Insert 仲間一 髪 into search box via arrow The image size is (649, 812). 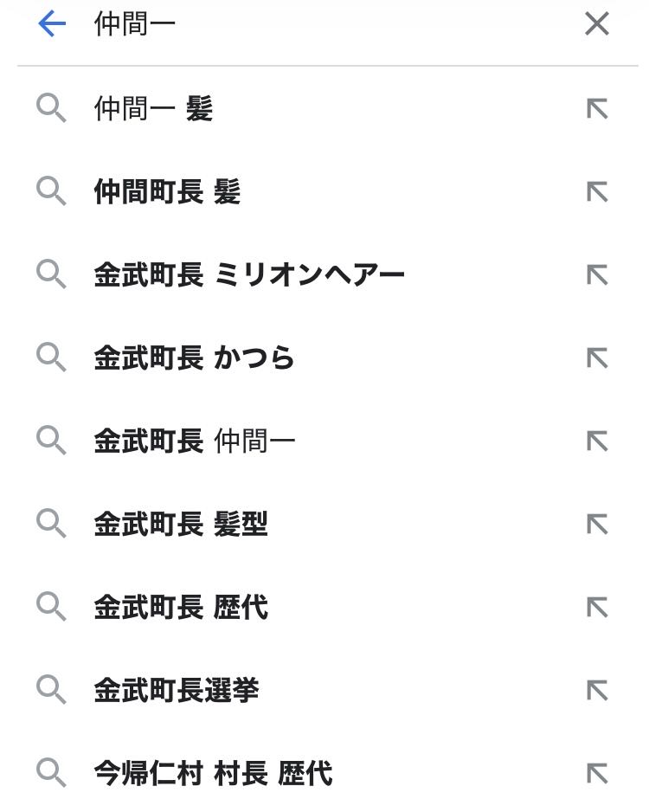(x=597, y=109)
